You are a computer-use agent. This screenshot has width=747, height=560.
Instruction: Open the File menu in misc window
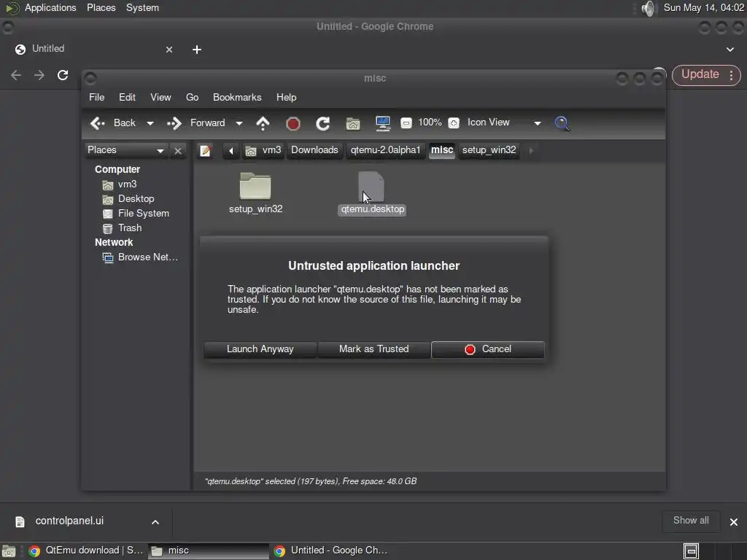[x=97, y=97]
